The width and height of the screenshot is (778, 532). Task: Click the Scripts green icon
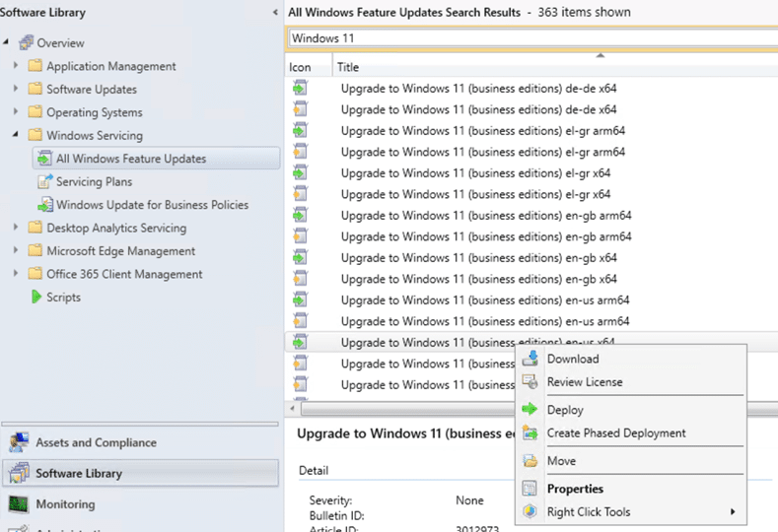[36, 298]
